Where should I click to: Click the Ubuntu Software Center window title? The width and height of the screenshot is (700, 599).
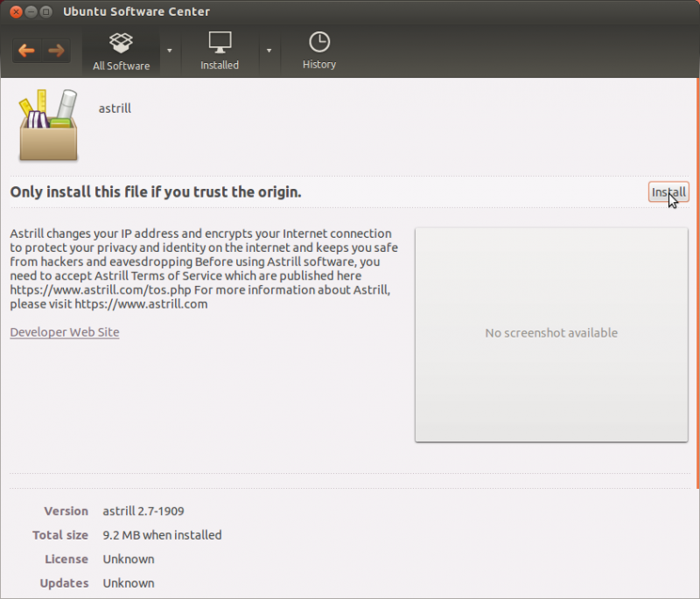(136, 11)
